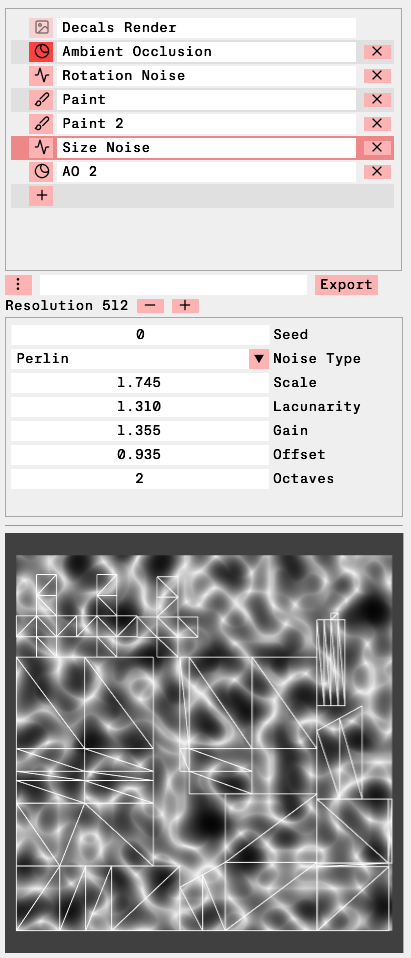
Task: Click the Size Noise waveform icon
Action: point(41,148)
